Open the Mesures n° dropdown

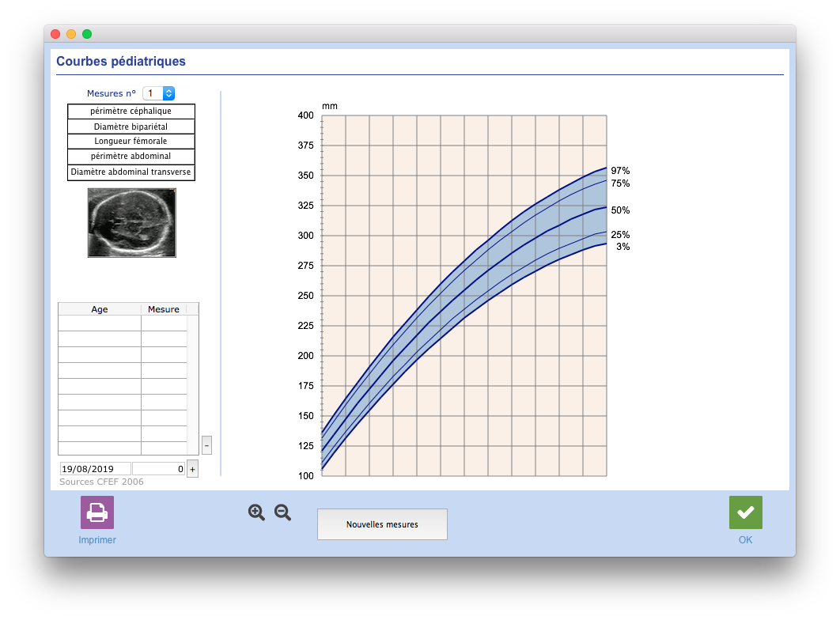pos(158,93)
